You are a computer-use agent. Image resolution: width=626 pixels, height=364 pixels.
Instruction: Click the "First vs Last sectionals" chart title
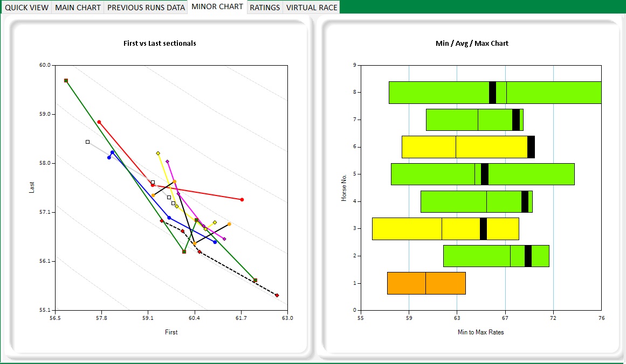coord(160,43)
